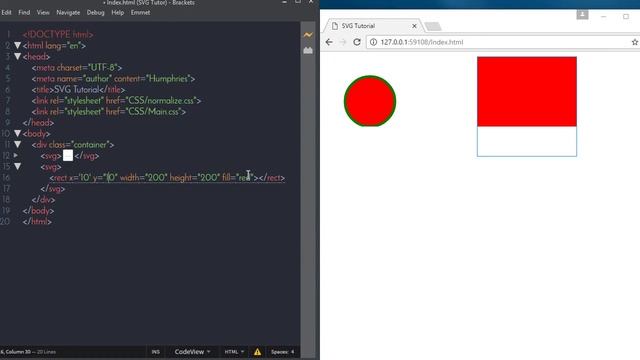This screenshot has width=640, height=360.
Task: Click the red rectangle in browser page
Action: pos(527,91)
